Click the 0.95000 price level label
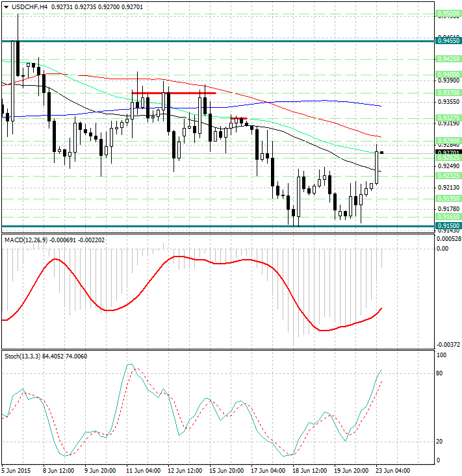 [x=448, y=13]
